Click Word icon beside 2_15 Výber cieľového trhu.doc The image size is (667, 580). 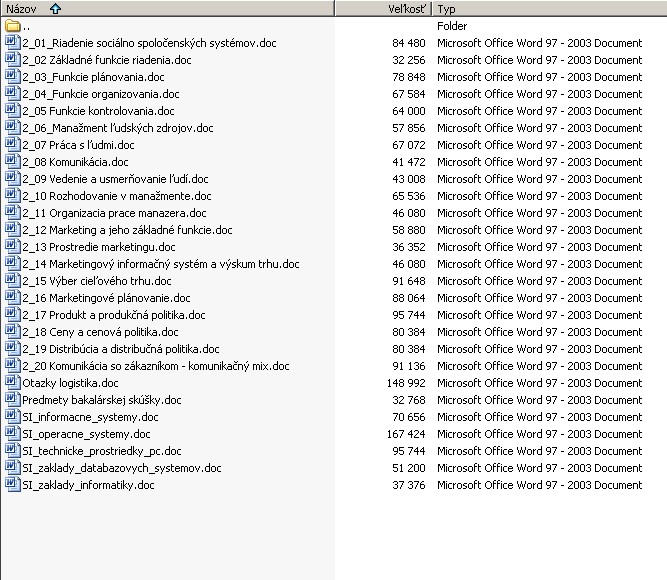[13, 281]
